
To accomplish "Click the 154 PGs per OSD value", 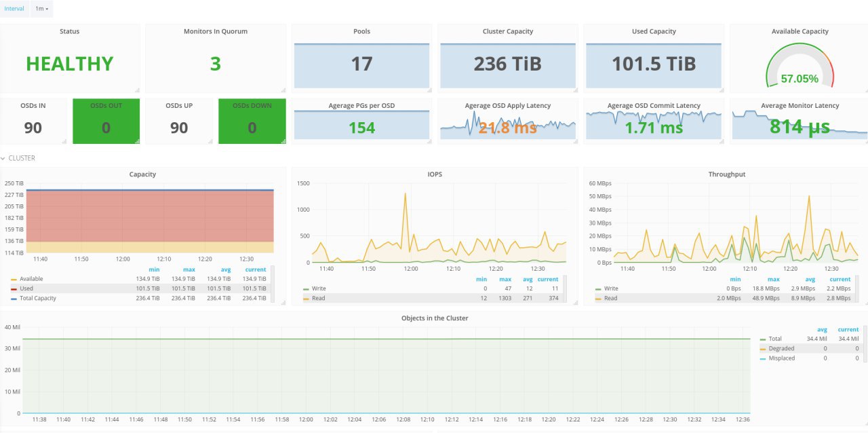I will [362, 128].
